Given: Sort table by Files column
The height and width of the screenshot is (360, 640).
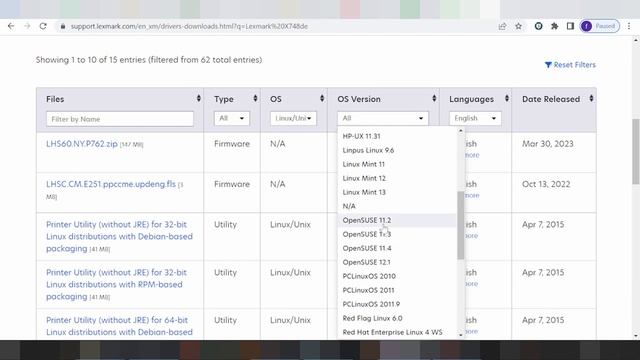Looking at the screenshot, I should 198,98.
